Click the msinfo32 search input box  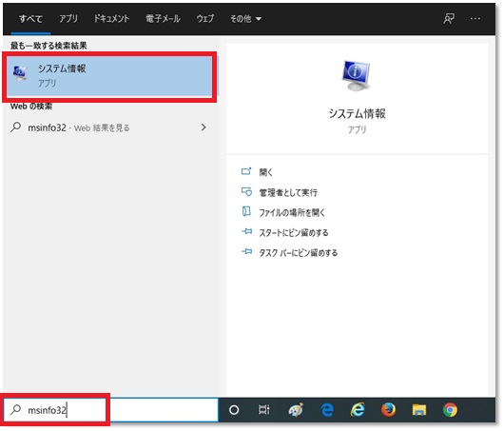(x=110, y=410)
